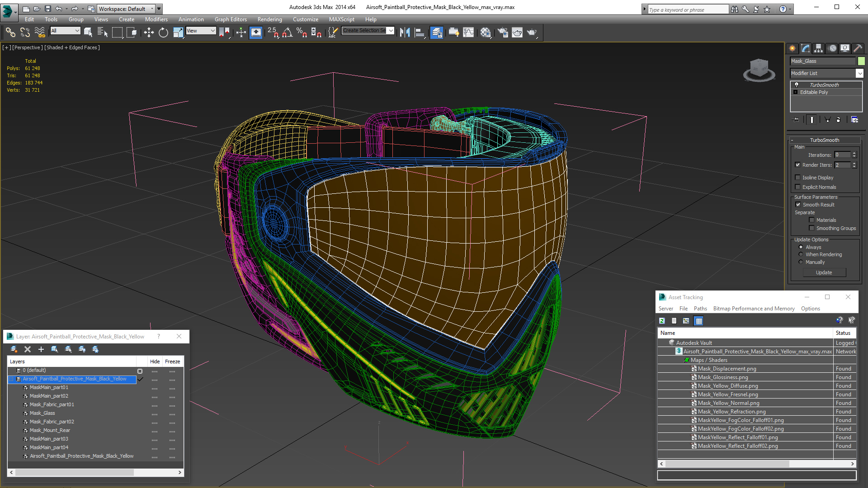Click Delete layer X icon in Layer dialog
Viewport: 868px width, 488px height.
click(28, 349)
